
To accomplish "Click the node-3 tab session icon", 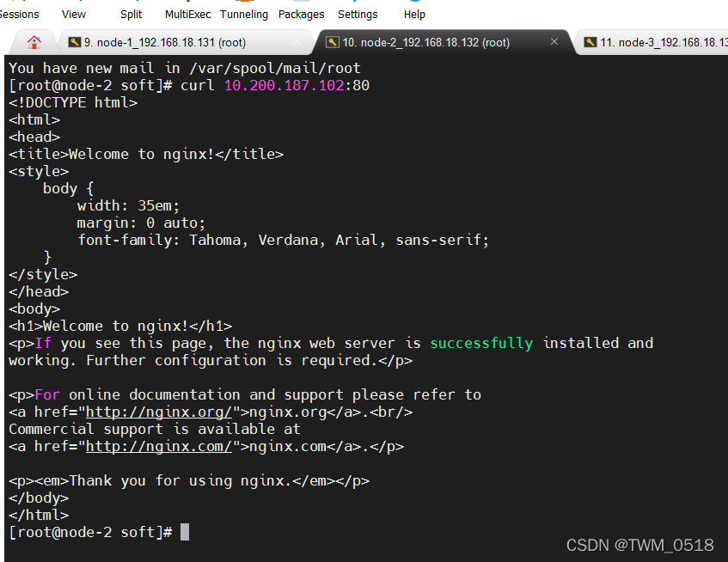I will coord(589,42).
